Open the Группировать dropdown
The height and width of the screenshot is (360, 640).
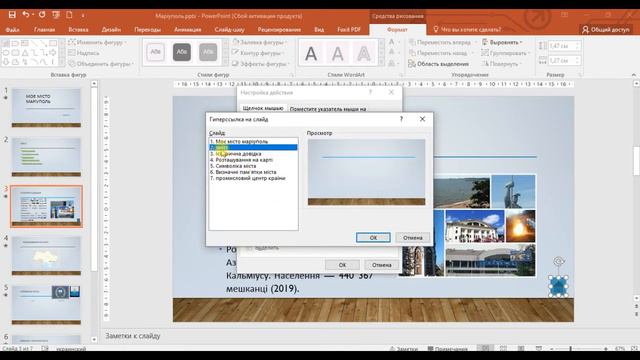point(505,53)
